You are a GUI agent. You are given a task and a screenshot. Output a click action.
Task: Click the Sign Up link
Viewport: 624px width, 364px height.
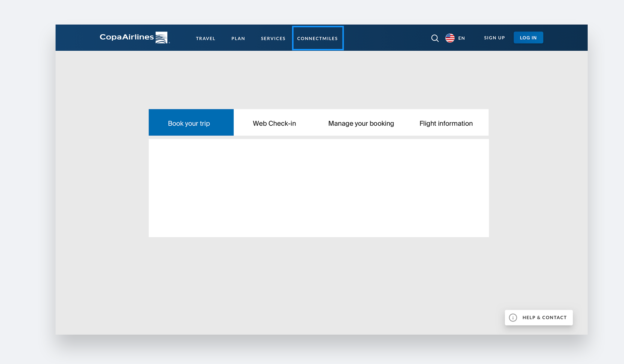click(x=494, y=38)
